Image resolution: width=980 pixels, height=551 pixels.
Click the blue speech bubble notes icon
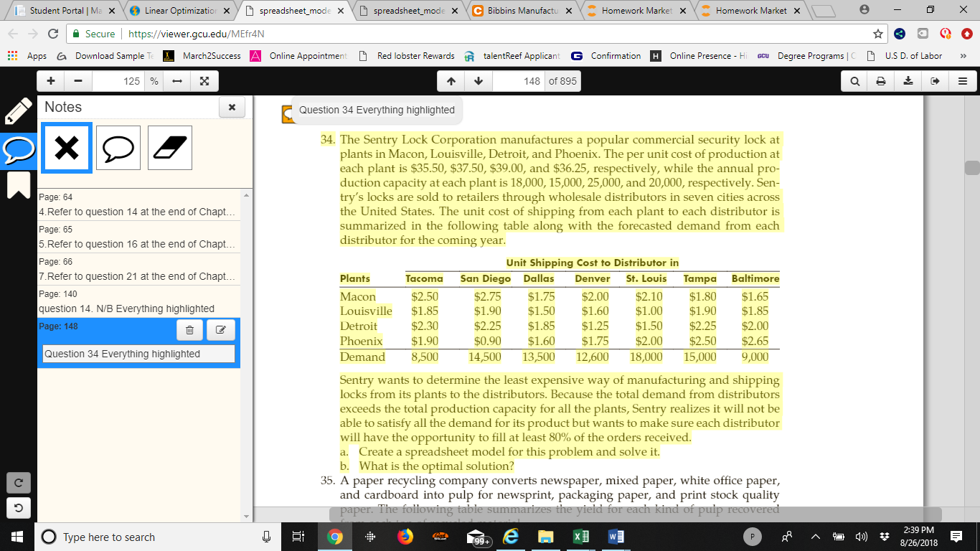pos(19,149)
